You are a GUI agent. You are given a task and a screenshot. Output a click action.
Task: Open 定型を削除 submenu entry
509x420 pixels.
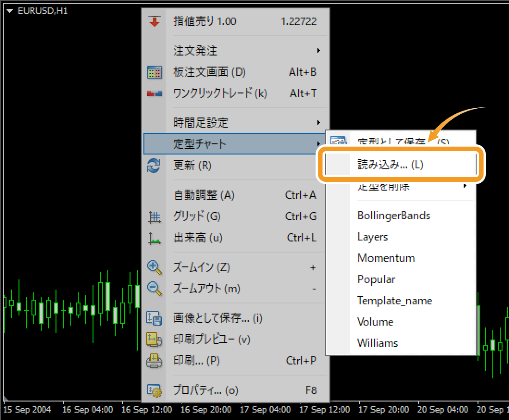[401, 186]
